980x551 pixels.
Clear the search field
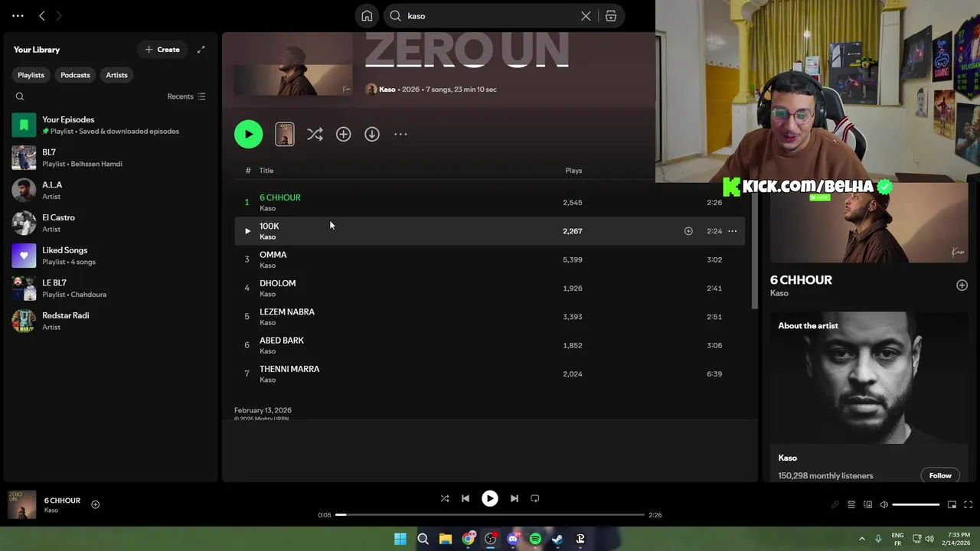[586, 16]
